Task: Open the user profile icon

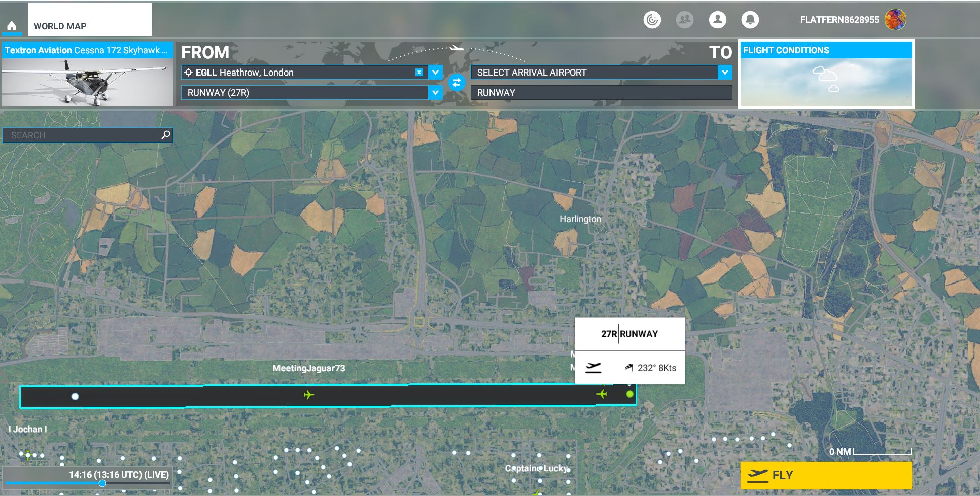Action: [x=717, y=20]
